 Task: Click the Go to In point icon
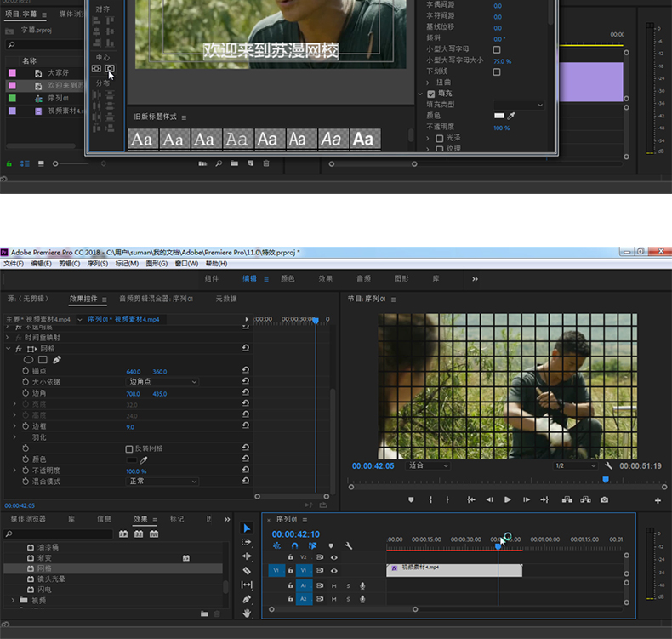471,499
